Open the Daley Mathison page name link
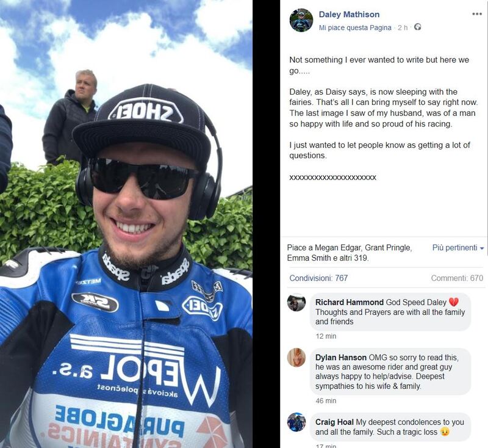This screenshot has height=448, width=488. [349, 14]
